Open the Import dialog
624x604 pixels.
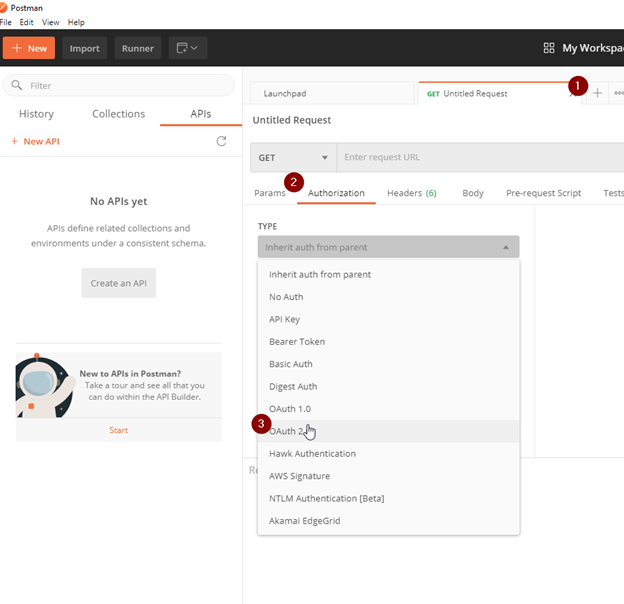84,48
